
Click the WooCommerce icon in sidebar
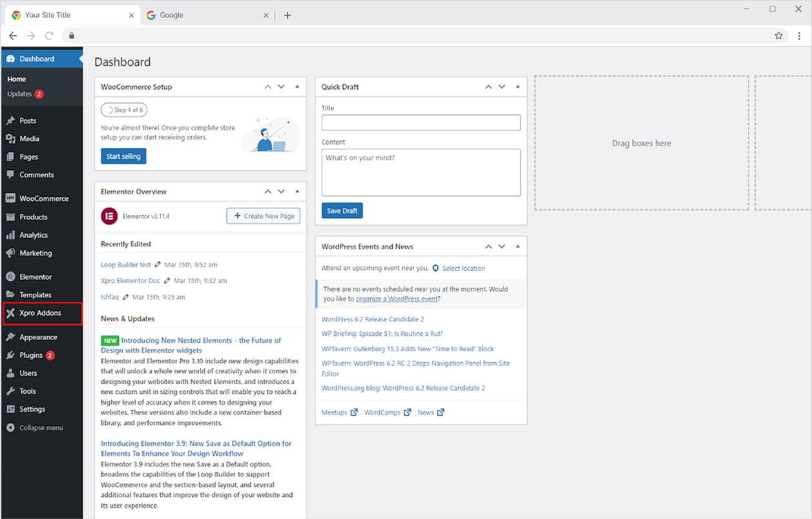(x=10, y=199)
